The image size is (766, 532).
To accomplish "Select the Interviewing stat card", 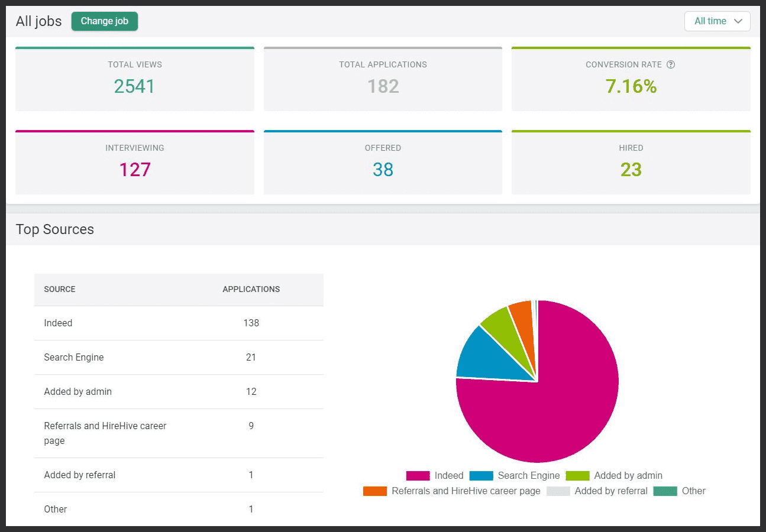I will (135, 163).
